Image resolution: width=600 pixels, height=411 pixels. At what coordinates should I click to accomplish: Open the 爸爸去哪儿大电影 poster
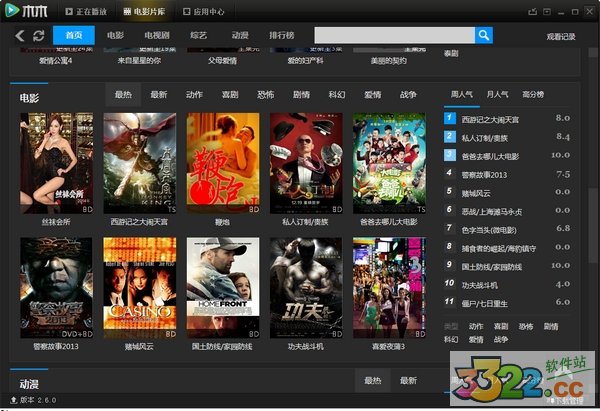click(x=389, y=163)
